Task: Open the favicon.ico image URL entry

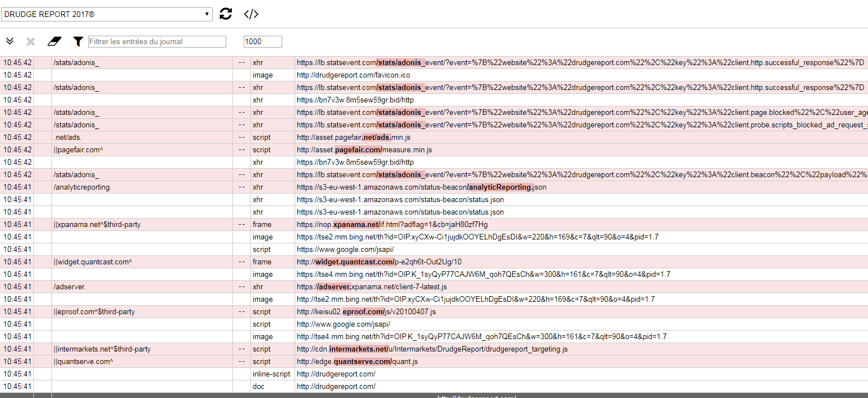Action: [x=353, y=75]
